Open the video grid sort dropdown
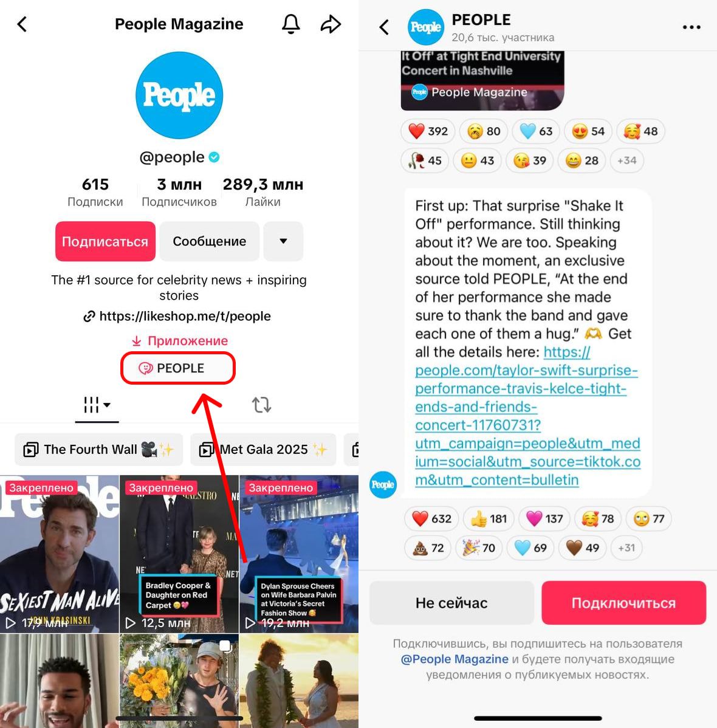The width and height of the screenshot is (717, 728). pyautogui.click(x=97, y=405)
